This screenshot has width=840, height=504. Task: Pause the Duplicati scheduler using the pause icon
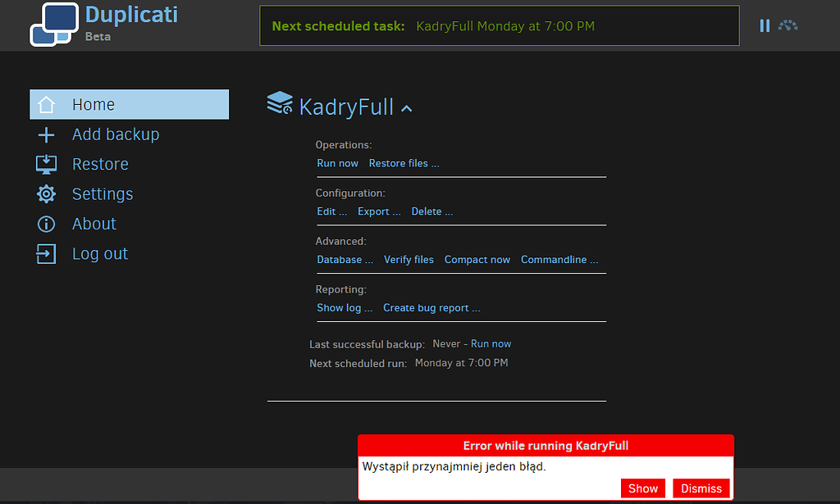765,25
